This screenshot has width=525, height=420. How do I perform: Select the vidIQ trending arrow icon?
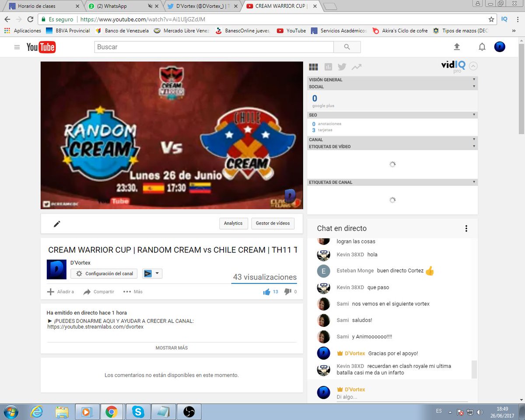[x=357, y=67]
